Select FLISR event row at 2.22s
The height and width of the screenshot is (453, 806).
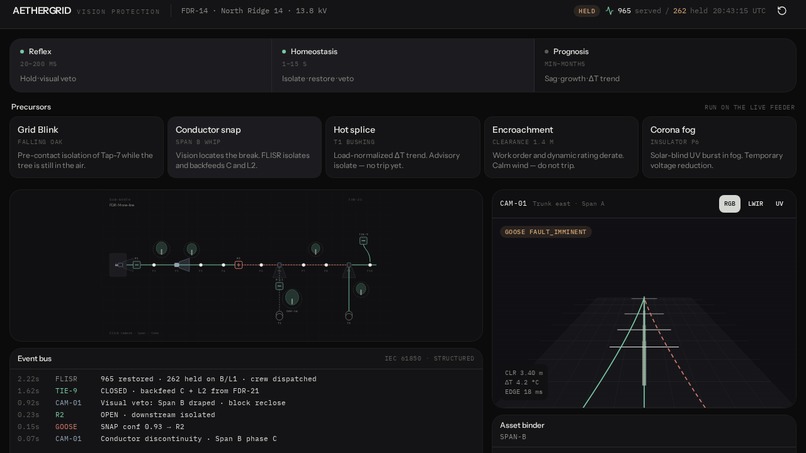[246, 379]
